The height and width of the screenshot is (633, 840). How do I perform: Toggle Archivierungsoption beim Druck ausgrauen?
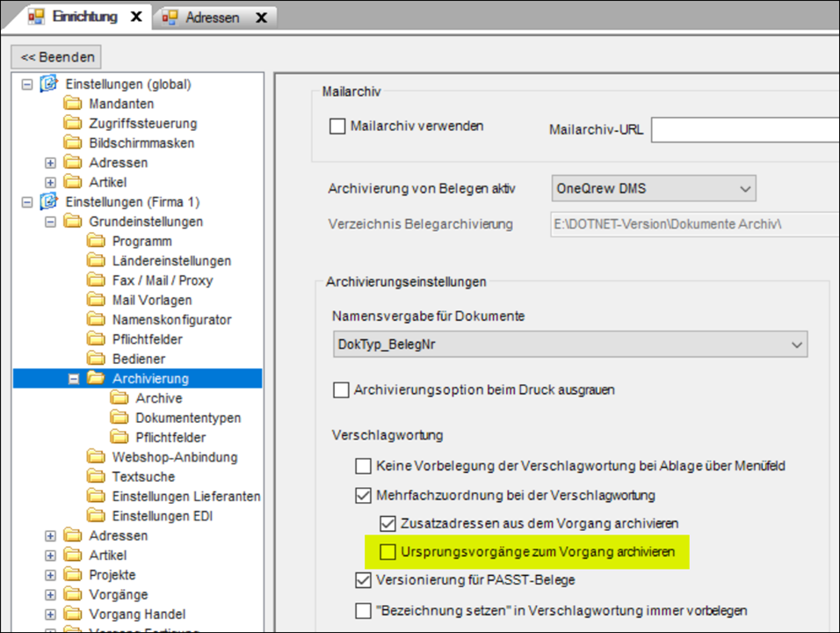[x=341, y=389]
